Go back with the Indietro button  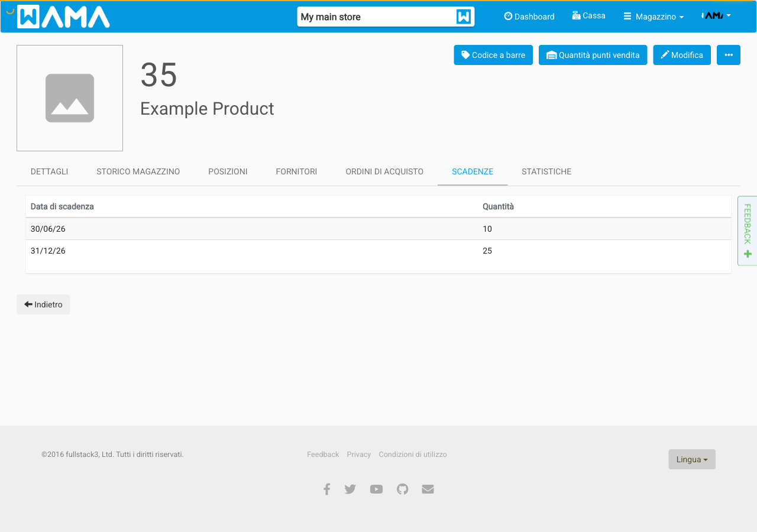click(x=43, y=304)
